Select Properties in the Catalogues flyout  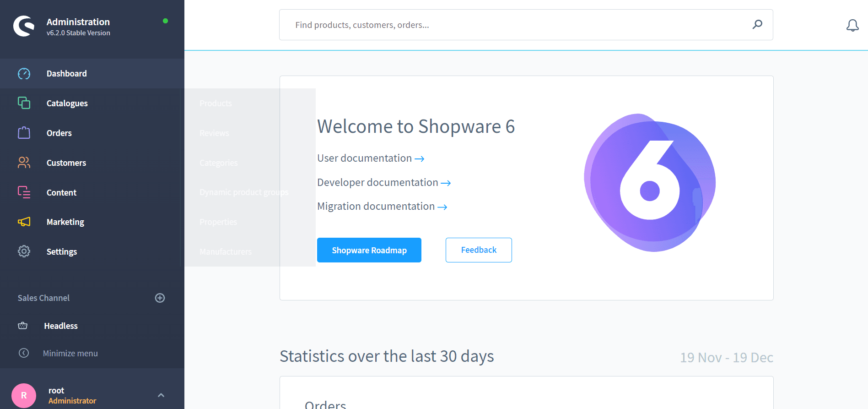click(218, 222)
